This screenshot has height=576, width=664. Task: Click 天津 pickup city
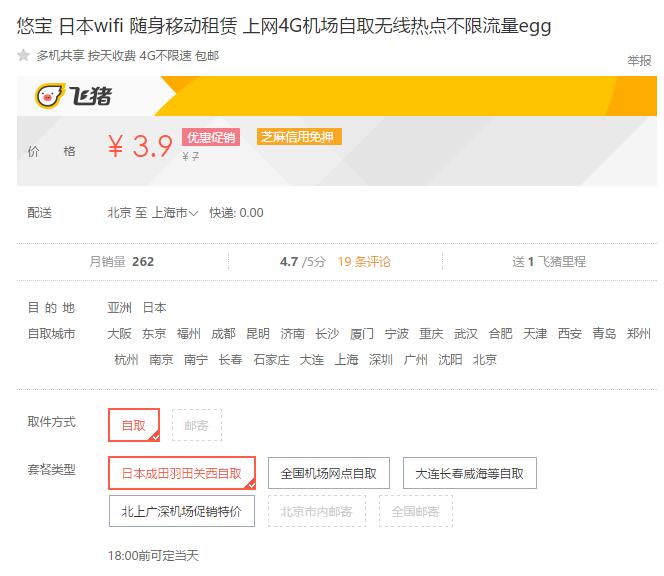[x=535, y=334]
